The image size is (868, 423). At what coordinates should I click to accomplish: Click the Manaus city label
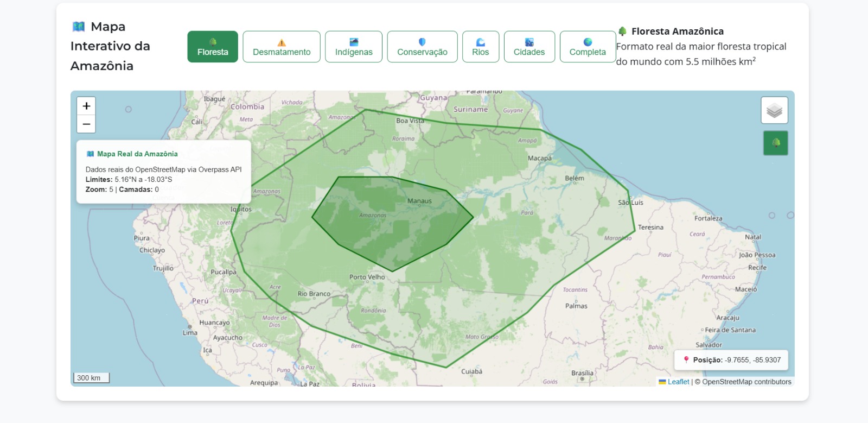click(419, 201)
